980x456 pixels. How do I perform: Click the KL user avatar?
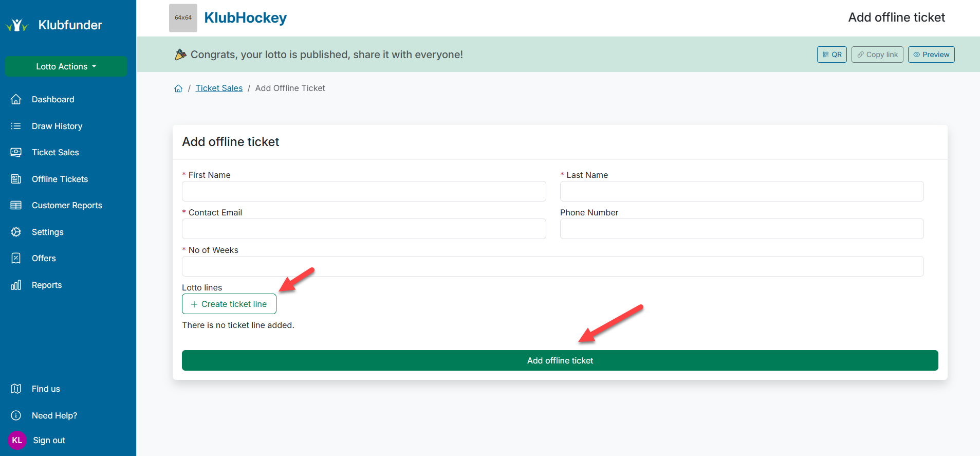coord(17,440)
